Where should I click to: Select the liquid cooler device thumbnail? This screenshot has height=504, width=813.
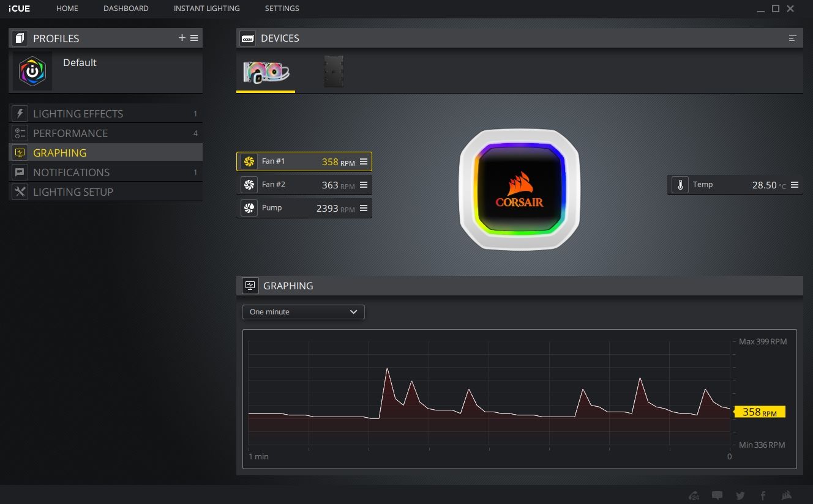266,72
